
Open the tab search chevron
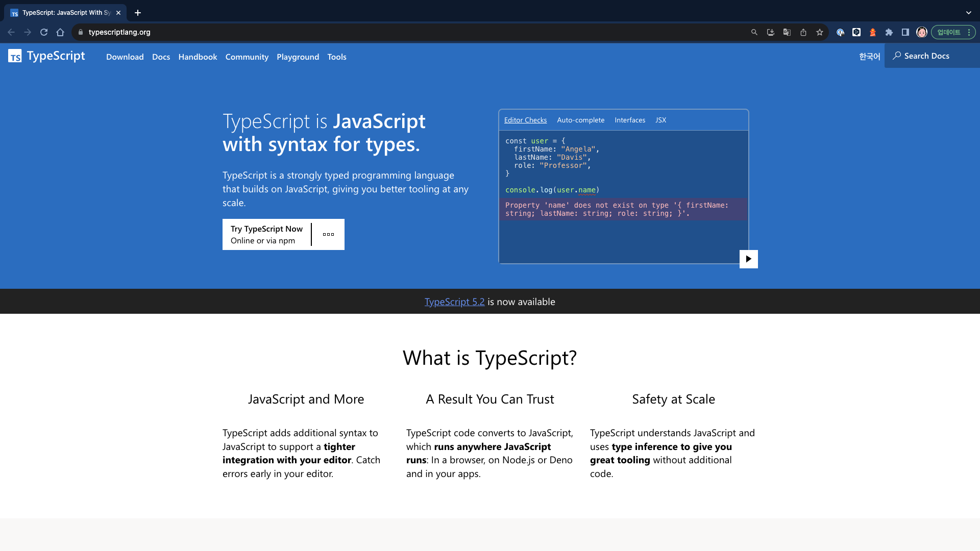coord(968,13)
